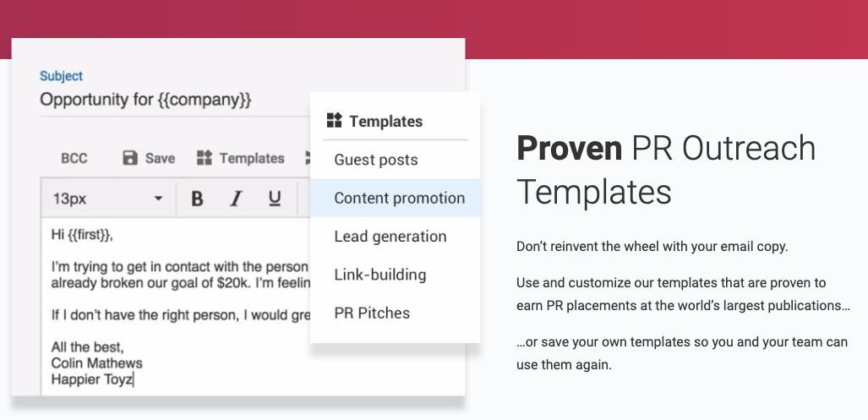The height and width of the screenshot is (420, 868).
Task: Click the blue Subject label
Action: click(x=61, y=76)
